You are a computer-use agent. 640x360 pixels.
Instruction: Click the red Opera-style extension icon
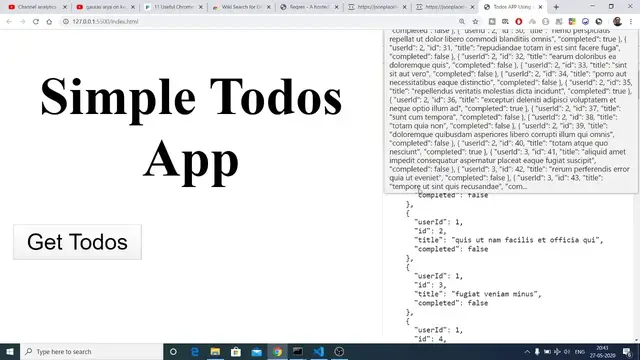coord(519,22)
